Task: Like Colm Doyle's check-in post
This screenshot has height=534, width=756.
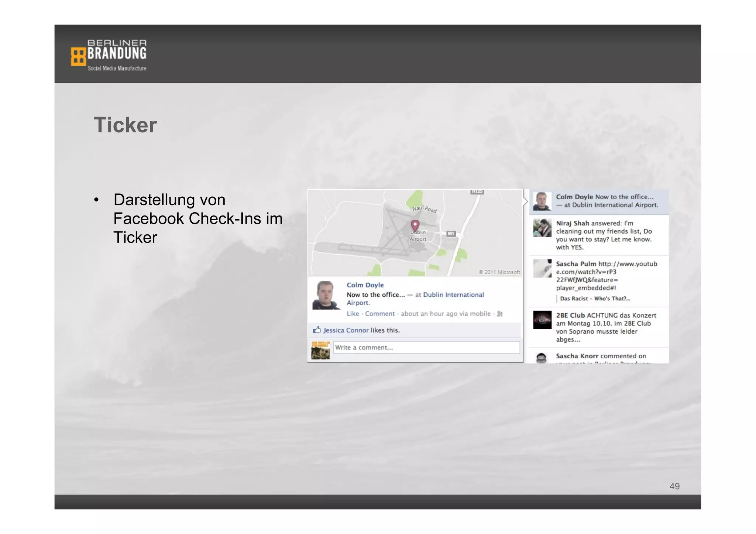Action: tap(353, 314)
